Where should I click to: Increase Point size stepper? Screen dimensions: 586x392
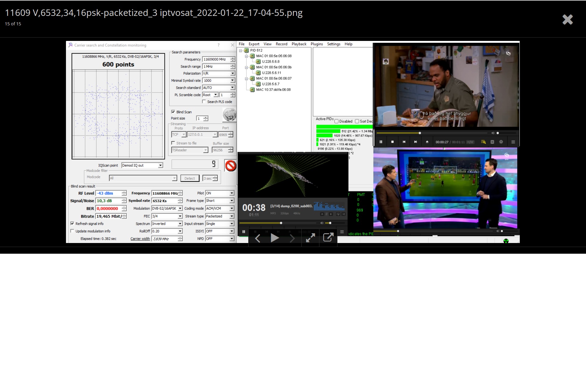[206, 117]
